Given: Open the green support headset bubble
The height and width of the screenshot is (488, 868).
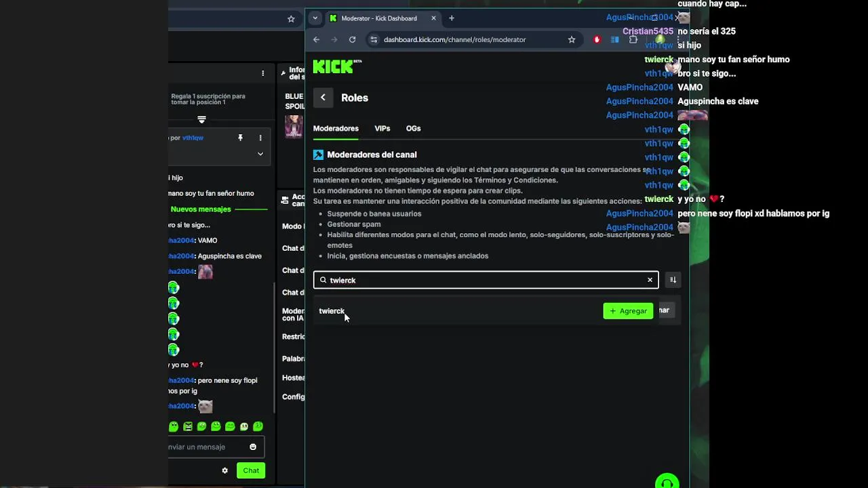Looking at the screenshot, I should (x=667, y=481).
